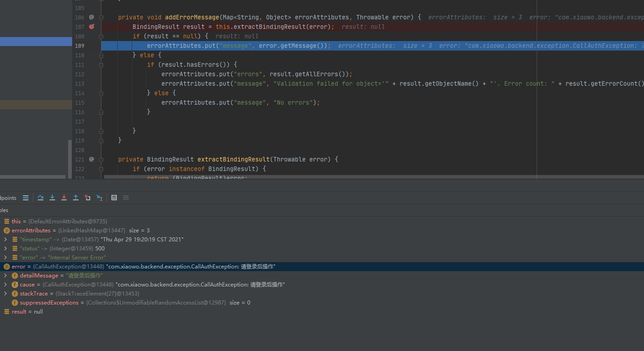Expand the detailMessage field
The width and height of the screenshot is (644, 351).
click(5, 276)
